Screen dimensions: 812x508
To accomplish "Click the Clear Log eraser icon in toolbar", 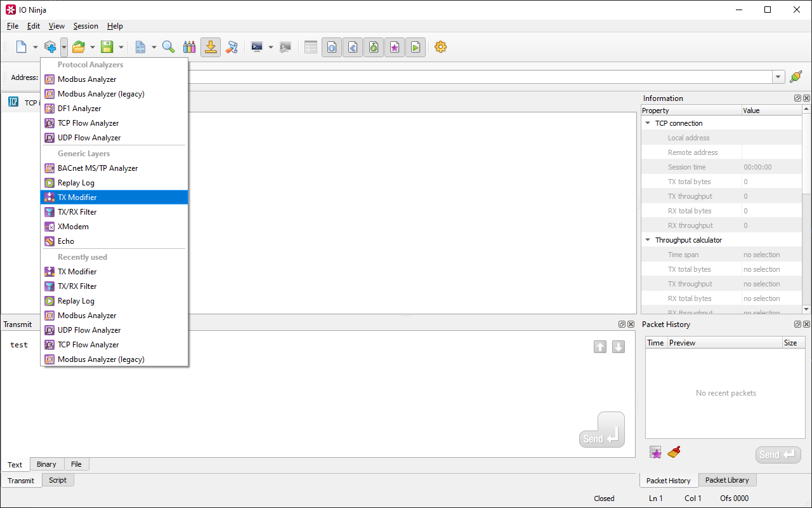I will [x=232, y=47].
